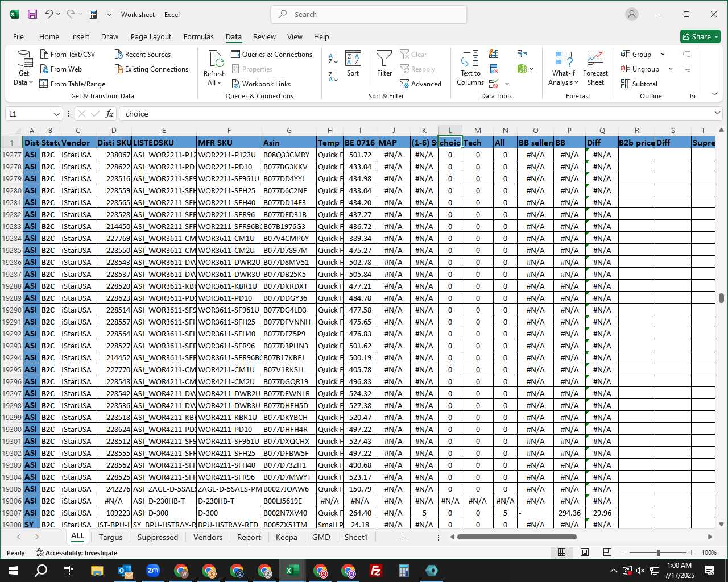The image size is (728, 582).
Task: Open Recent Sources
Action: [142, 54]
